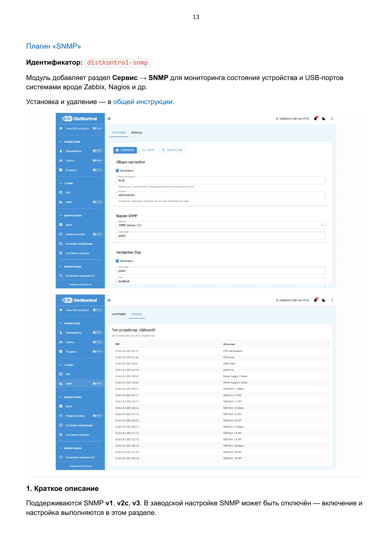
Task: Click the IP адресы icon in OID help screenshot
Action: (61, 351)
